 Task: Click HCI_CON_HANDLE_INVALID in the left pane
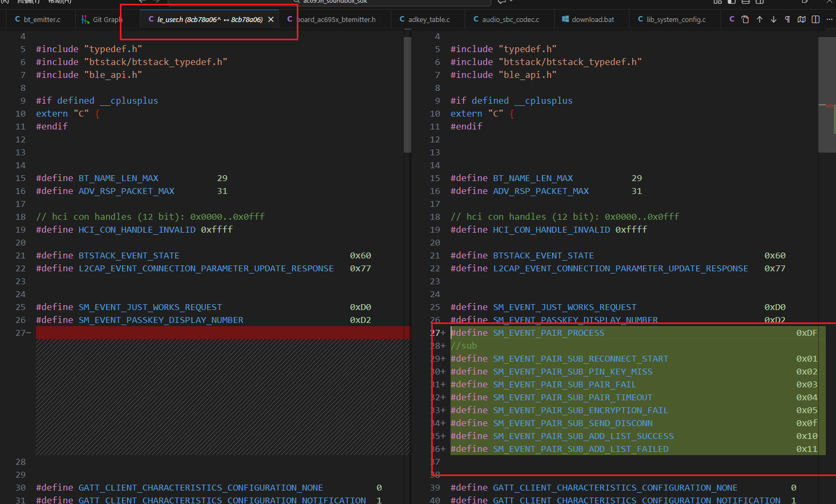coord(137,230)
